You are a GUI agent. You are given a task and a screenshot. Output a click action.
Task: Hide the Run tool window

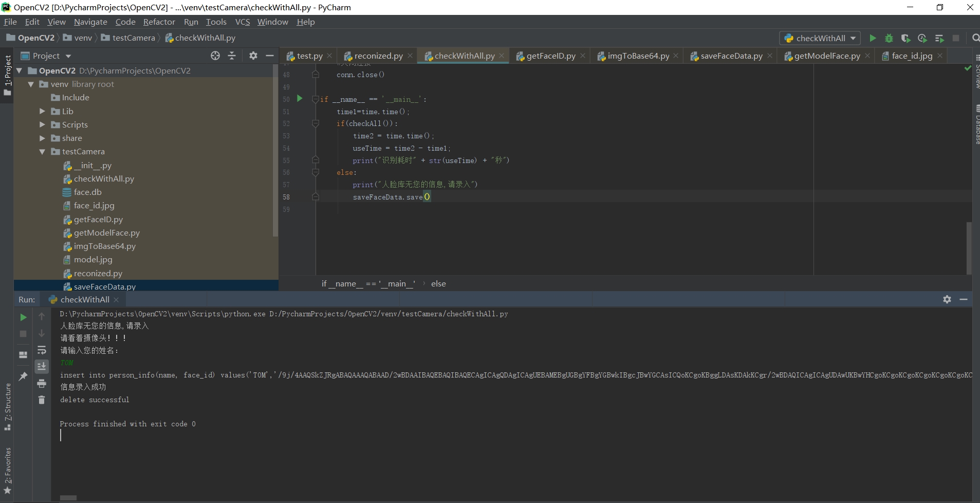tap(964, 299)
